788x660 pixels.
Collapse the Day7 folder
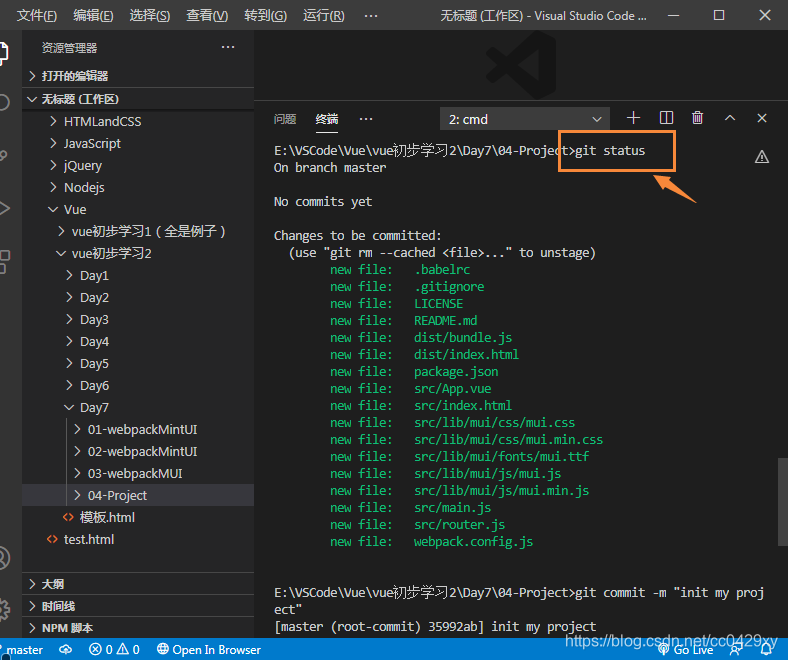(x=138, y=407)
